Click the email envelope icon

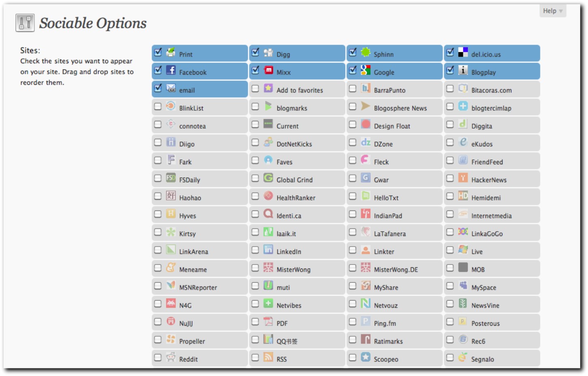171,88
